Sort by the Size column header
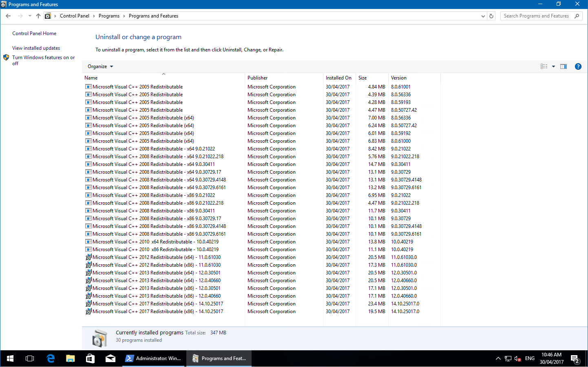This screenshot has height=367, width=588. 372,77
